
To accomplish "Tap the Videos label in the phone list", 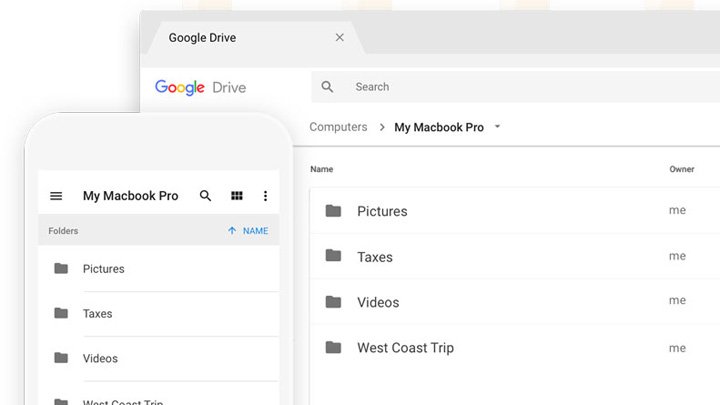I will (100, 358).
